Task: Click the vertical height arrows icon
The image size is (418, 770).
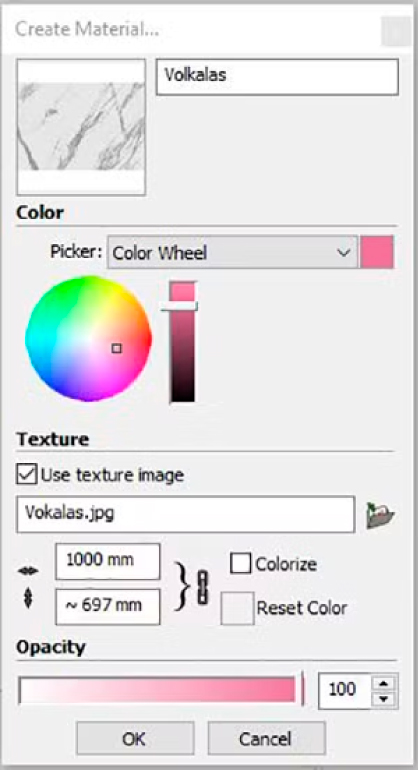Action: (x=28, y=600)
